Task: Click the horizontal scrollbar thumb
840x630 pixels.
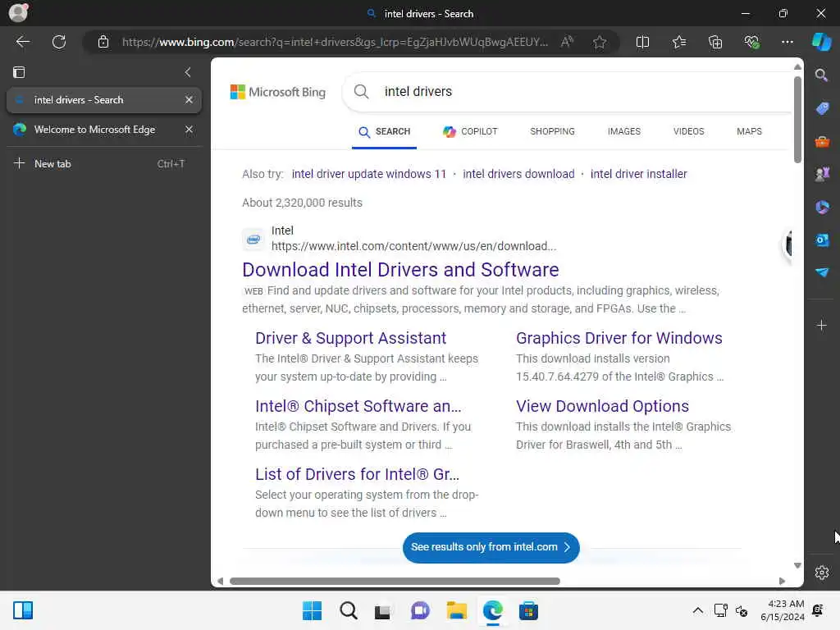Action: pyautogui.click(x=395, y=582)
